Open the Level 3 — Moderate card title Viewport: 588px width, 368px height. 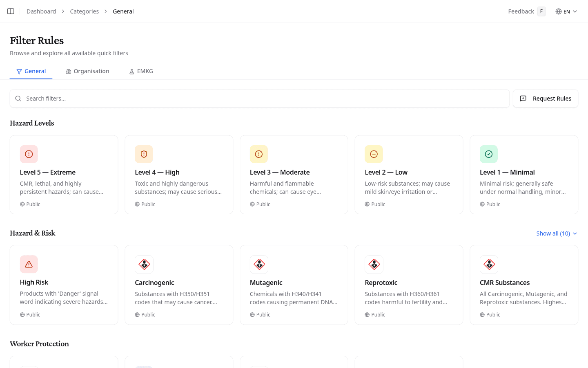280,172
